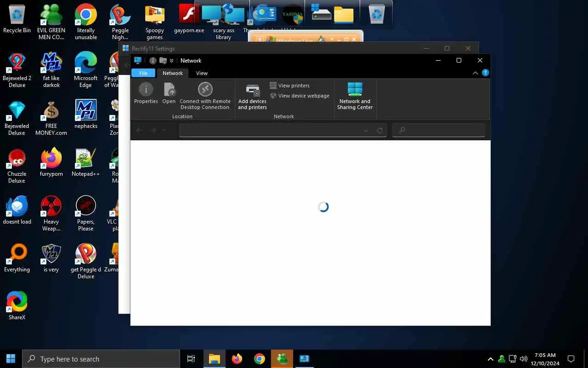The image size is (588, 368).
Task: Go forward using the forward arrow
Action: [x=153, y=130]
